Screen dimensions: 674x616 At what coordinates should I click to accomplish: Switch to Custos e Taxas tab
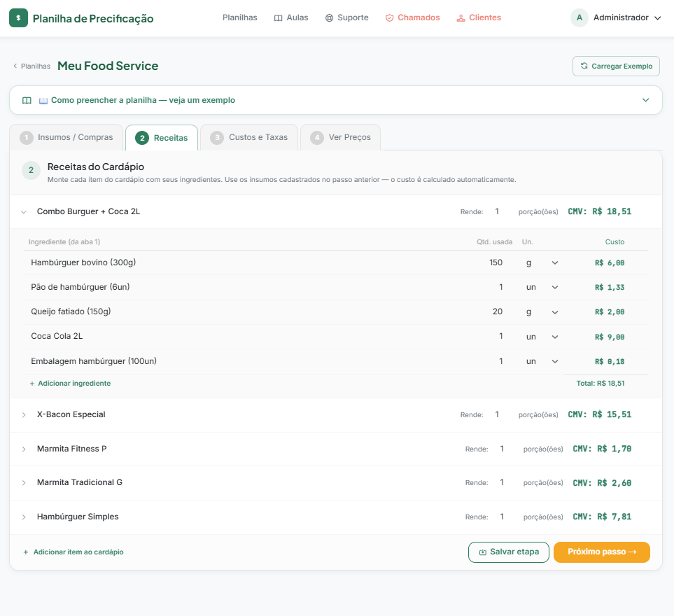click(x=249, y=138)
